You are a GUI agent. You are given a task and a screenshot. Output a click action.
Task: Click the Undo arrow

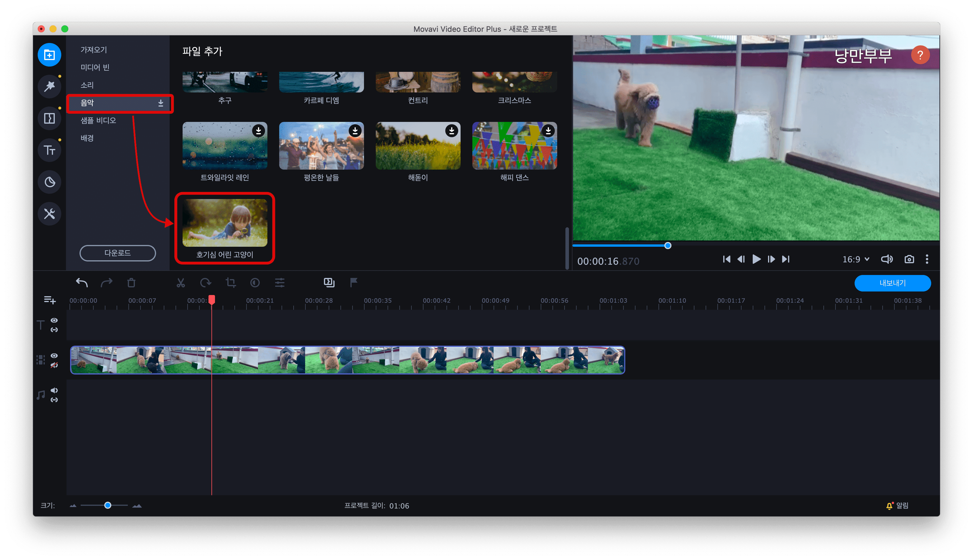pyautogui.click(x=82, y=283)
